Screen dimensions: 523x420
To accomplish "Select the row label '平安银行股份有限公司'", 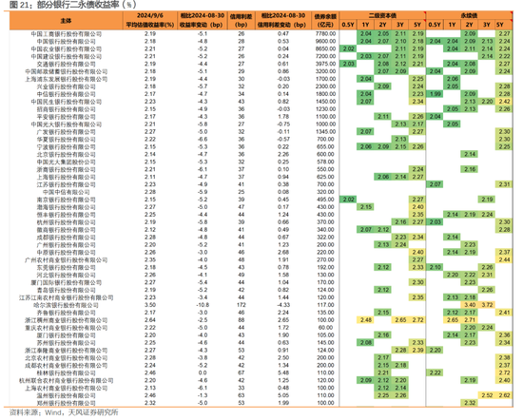I will click(x=66, y=117).
